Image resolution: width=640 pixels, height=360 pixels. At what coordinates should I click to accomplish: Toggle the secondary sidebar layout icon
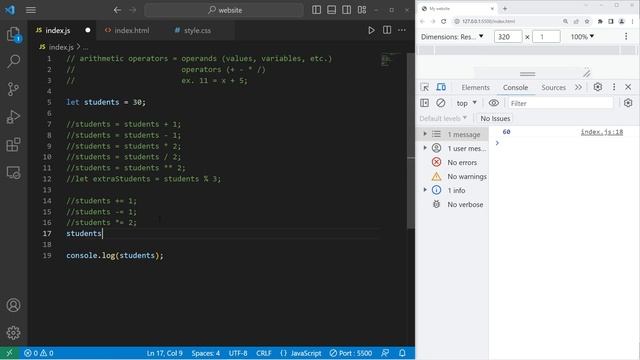347,10
